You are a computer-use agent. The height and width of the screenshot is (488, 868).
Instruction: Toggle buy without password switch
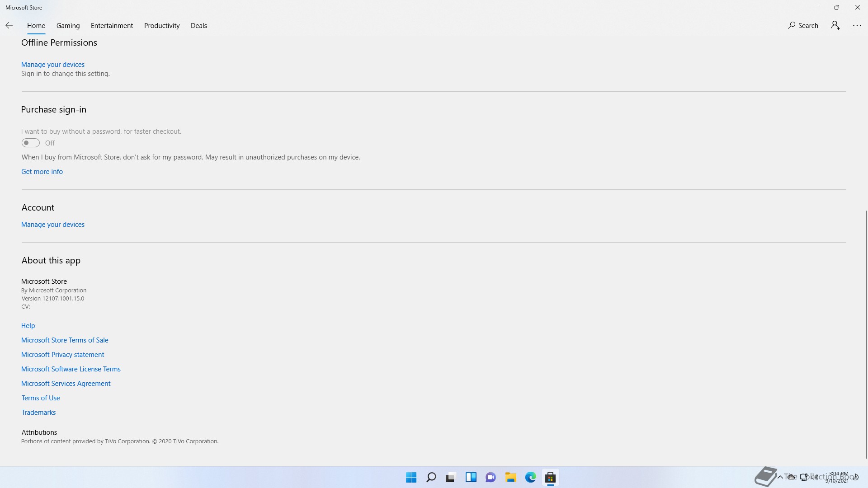(x=31, y=143)
